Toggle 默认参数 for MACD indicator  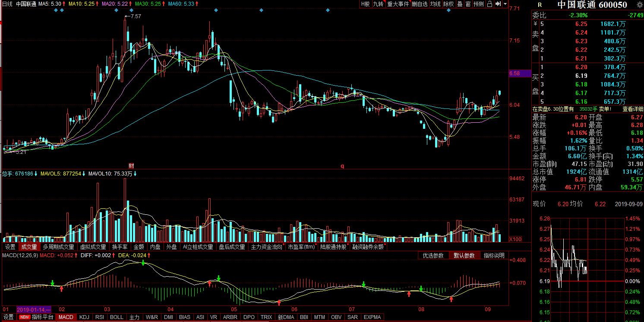pyautogui.click(x=464, y=255)
